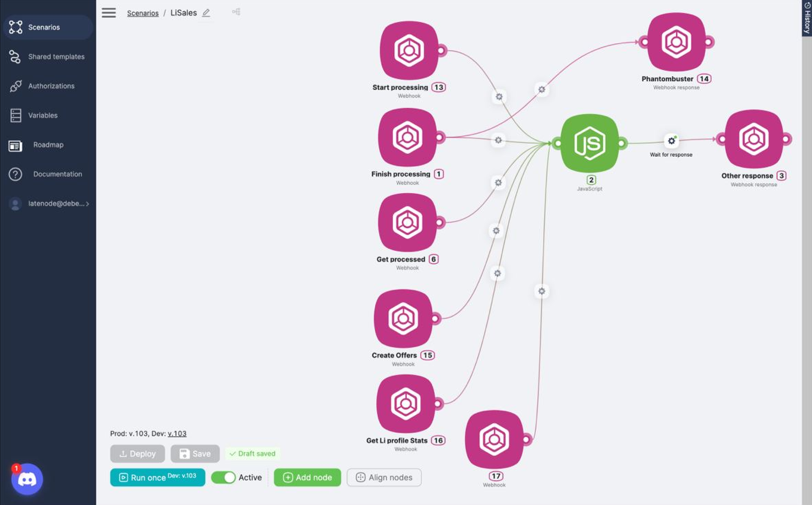Open the Phantombuster webhook response node
This screenshot has width=812, height=505.
(x=676, y=42)
